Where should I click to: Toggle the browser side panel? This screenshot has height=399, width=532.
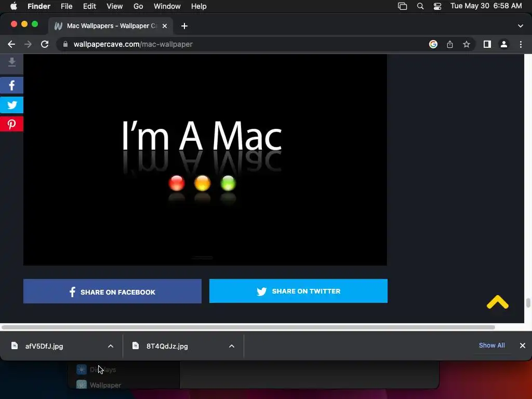[487, 45]
